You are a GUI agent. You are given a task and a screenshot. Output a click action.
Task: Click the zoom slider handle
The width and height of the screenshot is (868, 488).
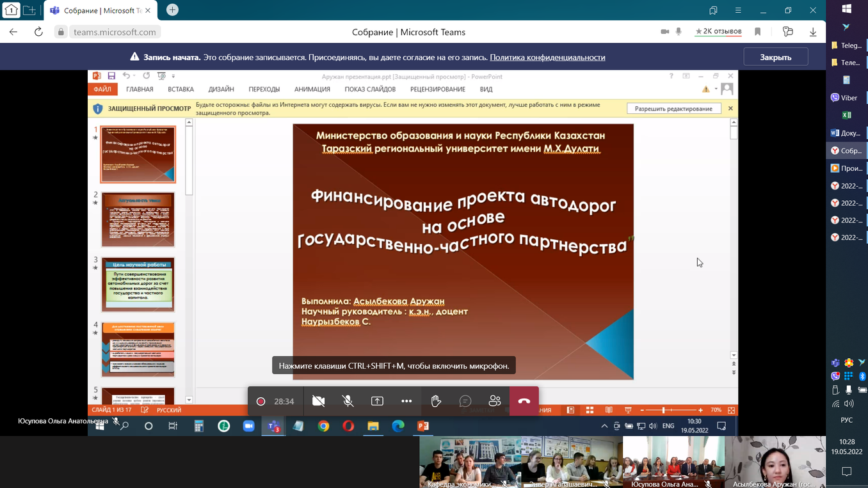664,410
